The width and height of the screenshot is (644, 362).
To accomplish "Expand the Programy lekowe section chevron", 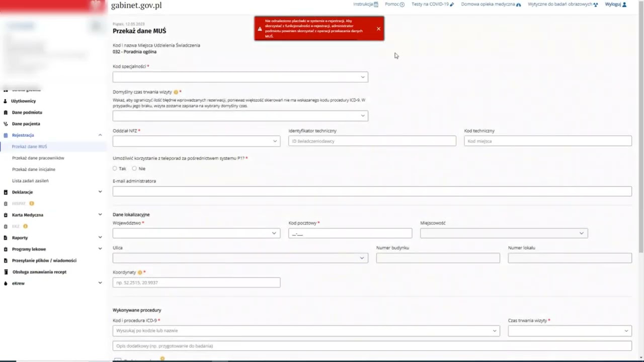I will 100,249.
